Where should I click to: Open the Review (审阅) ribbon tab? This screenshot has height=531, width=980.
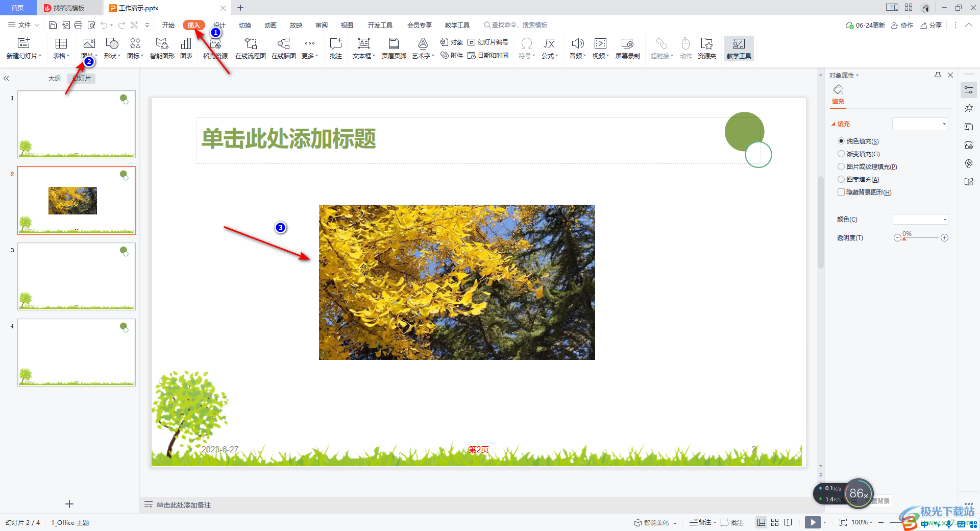322,25
